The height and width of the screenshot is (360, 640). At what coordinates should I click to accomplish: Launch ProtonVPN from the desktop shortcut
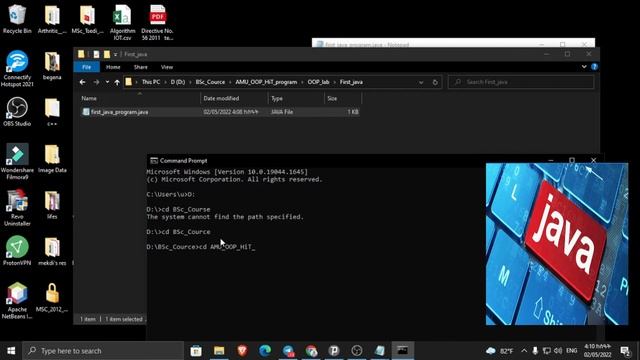17,251
